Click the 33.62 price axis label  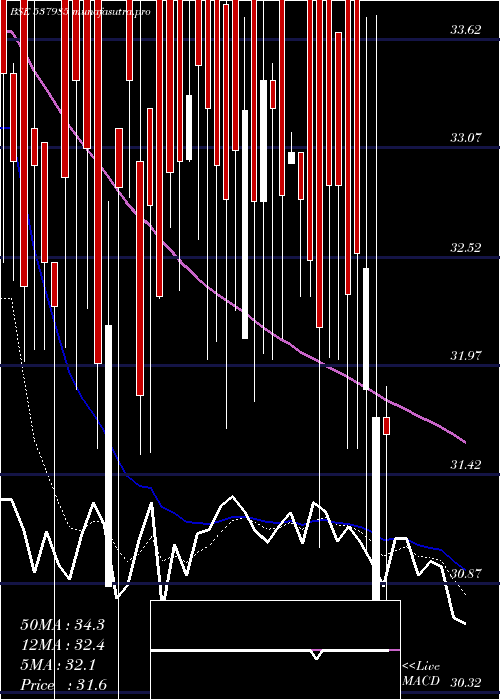(x=466, y=30)
